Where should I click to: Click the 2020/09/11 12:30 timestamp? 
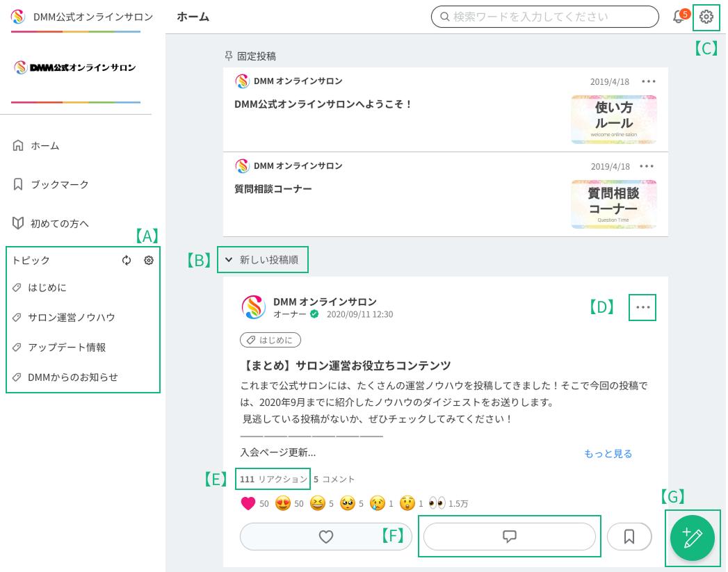coord(359,314)
